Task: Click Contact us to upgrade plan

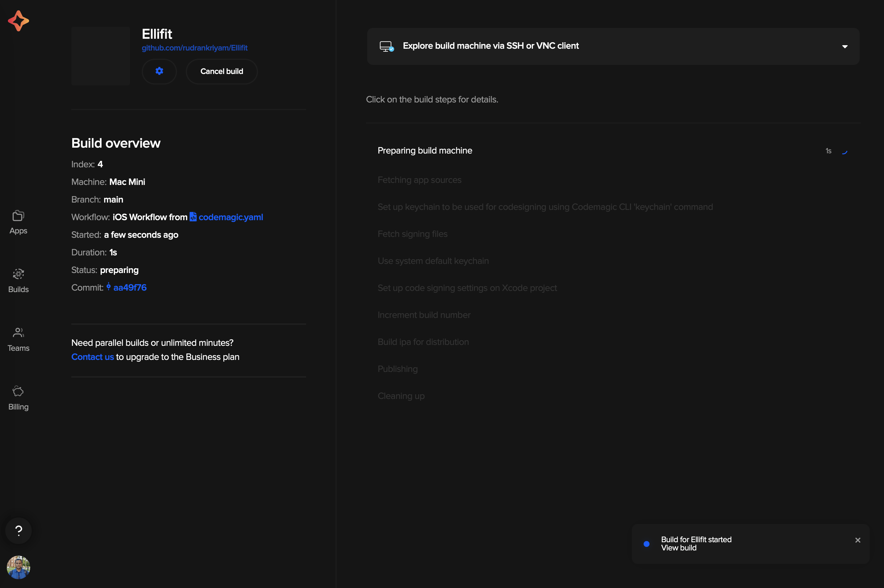Action: (93, 357)
